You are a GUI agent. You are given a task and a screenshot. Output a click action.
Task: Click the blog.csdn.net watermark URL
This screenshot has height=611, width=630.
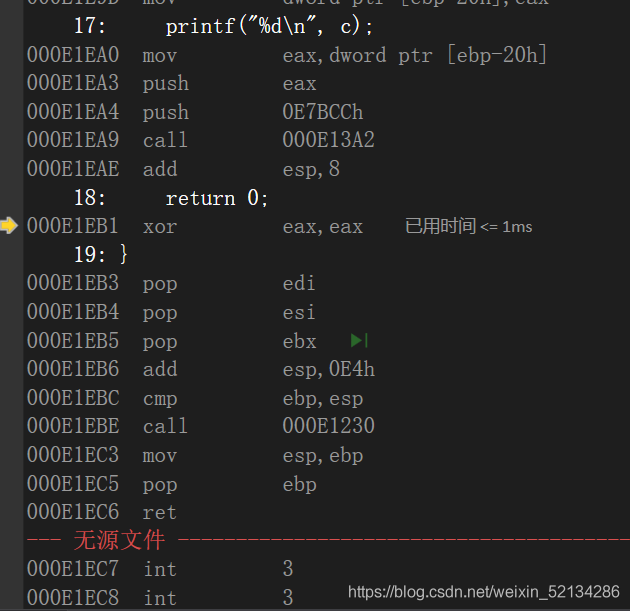click(483, 592)
